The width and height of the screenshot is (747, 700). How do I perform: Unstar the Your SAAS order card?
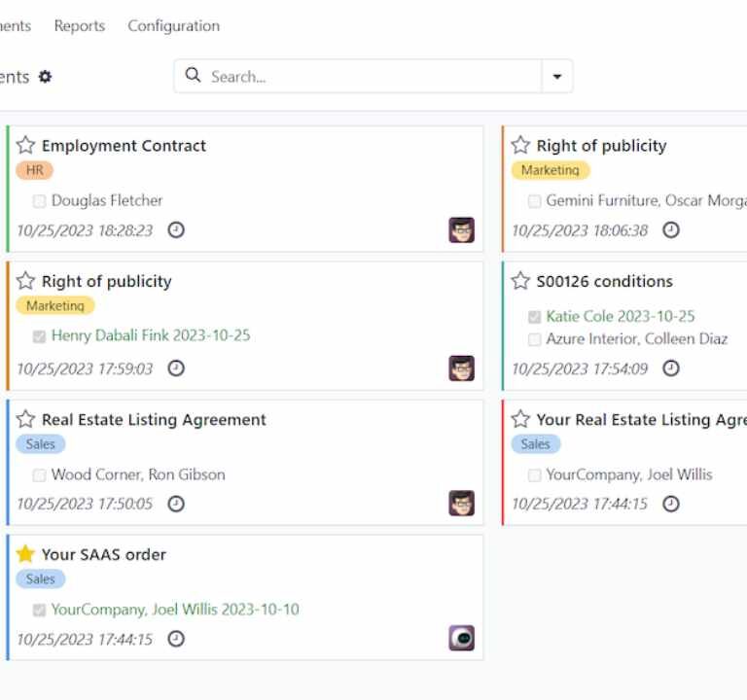click(25, 554)
